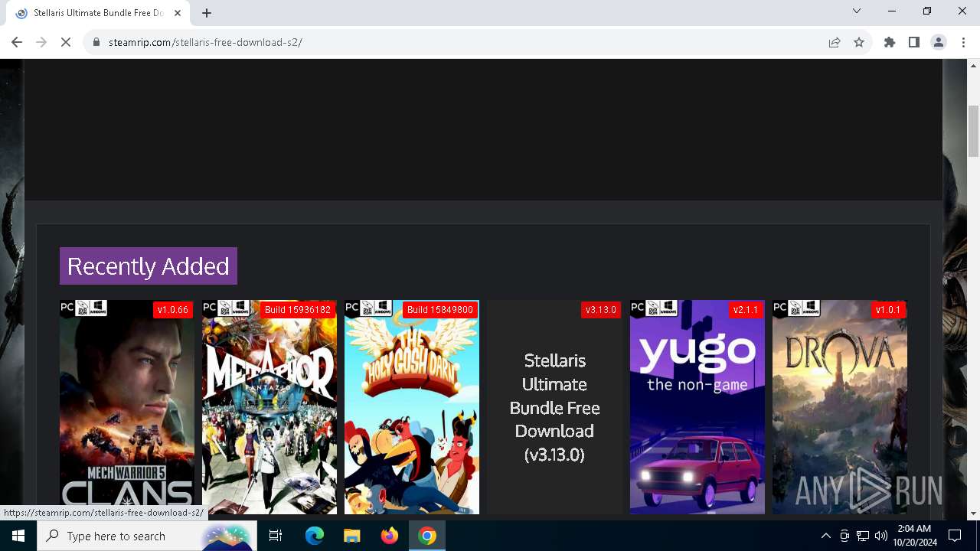Image resolution: width=980 pixels, height=551 pixels.
Task: Open the side panel icon
Action: coord(914,42)
